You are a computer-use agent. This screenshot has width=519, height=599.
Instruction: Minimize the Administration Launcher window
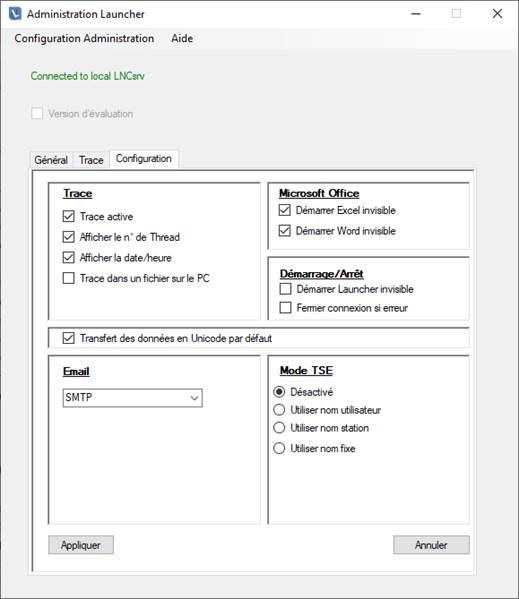coord(416,14)
